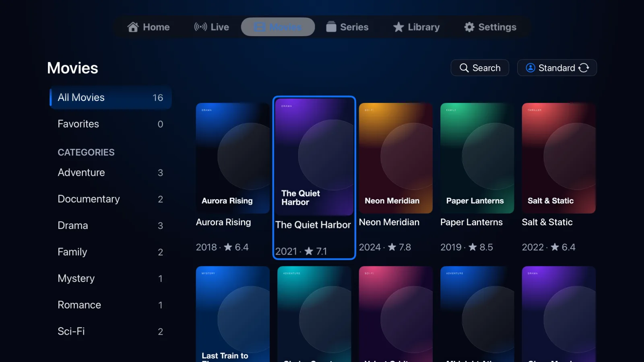The image size is (644, 362).
Task: Click the house icon in navigation
Action: click(x=133, y=27)
